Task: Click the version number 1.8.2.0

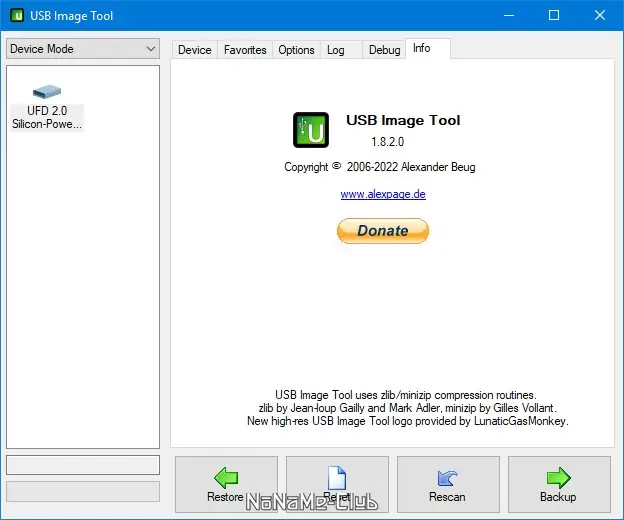Action: [x=388, y=142]
